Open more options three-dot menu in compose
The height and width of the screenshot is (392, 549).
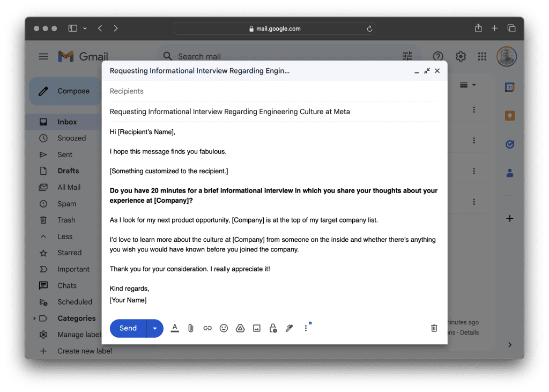point(306,328)
